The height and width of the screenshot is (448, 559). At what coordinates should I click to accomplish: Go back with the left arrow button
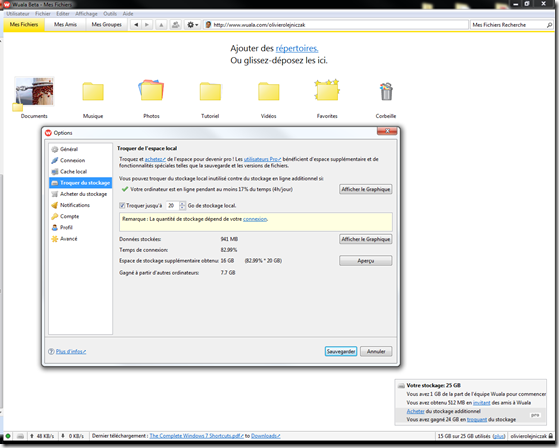136,25
